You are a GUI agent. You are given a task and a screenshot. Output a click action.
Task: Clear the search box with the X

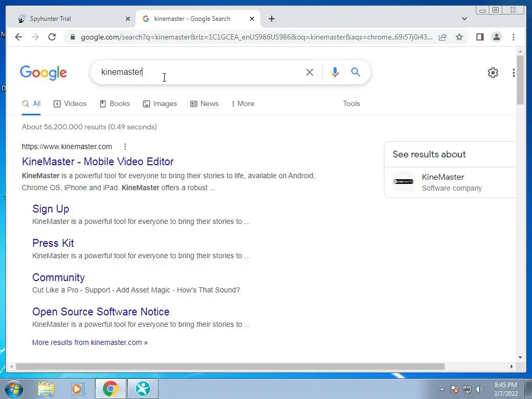[x=310, y=72]
